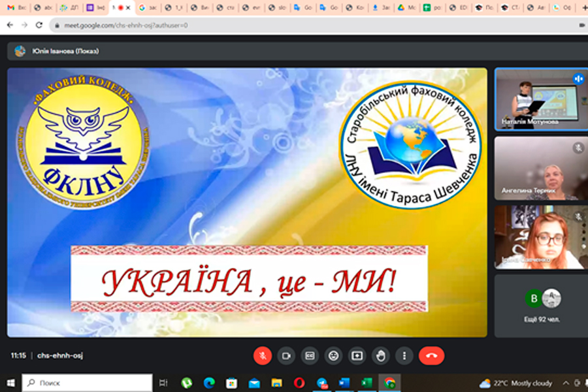Select Наталія Мотунова's video tile
588x392 pixels.
541,99
